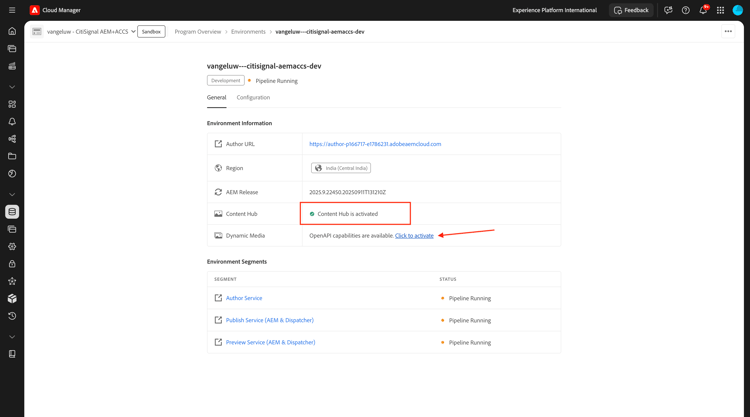Open the Publish Service (AEM & Dispatcher) link
Viewport: 750px width, 417px height.
270,320
